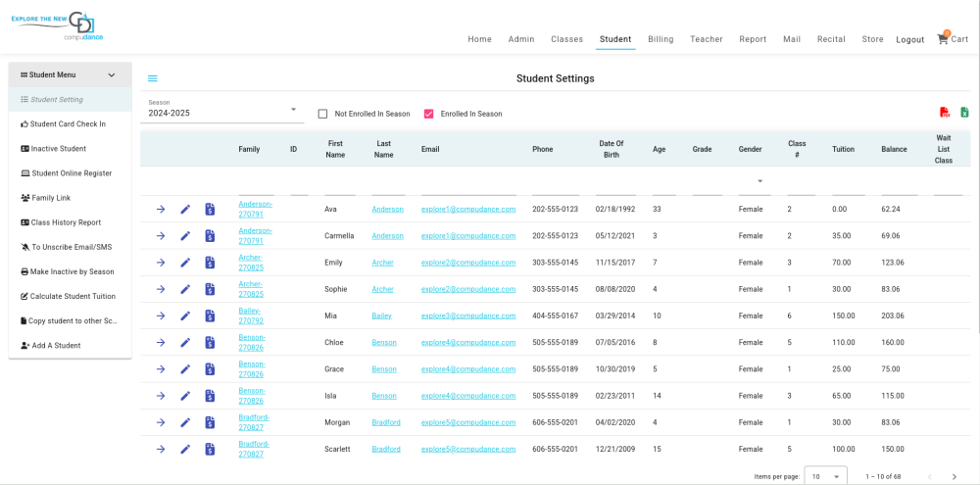The width and height of the screenshot is (980, 485).
Task: Open the Mail tab
Action: (792, 39)
